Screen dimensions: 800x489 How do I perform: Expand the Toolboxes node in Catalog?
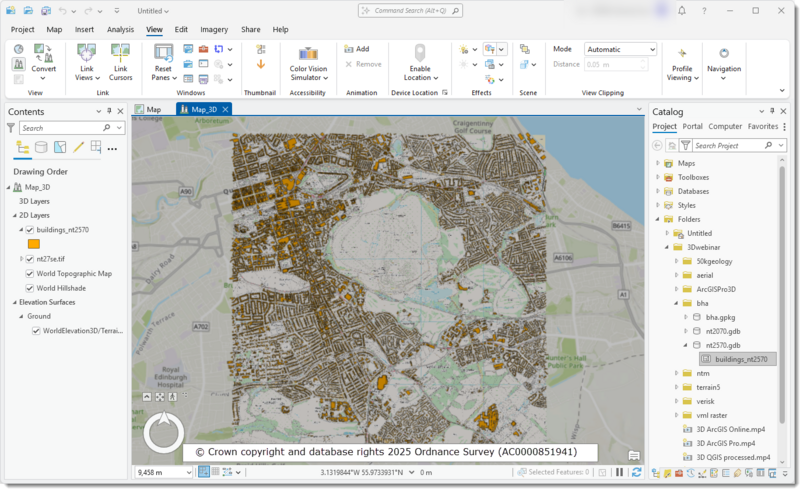(658, 177)
